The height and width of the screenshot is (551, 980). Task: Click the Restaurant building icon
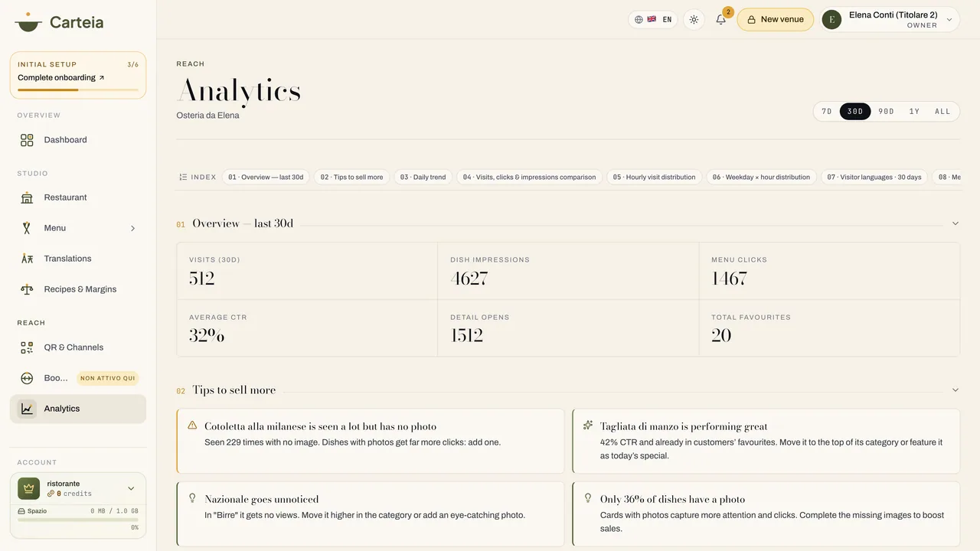pyautogui.click(x=27, y=197)
